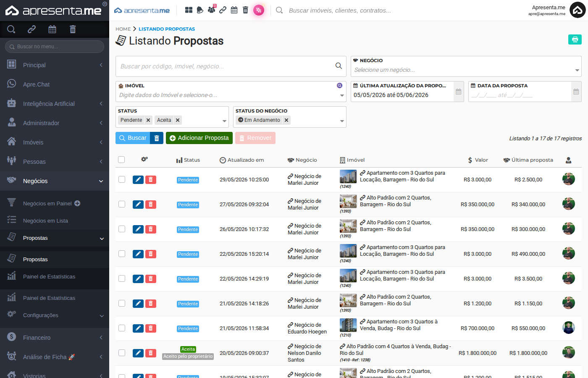The width and height of the screenshot is (588, 378).
Task: Click plus icon next to Negócios em Painel
Action: [77, 203]
